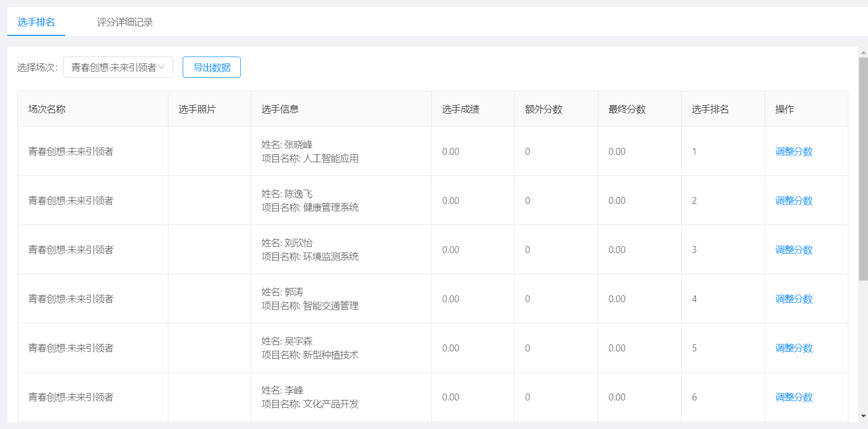Viewport: 868px width, 429px height.
Task: Click the vertical scrollbar thumb
Action: click(863, 169)
